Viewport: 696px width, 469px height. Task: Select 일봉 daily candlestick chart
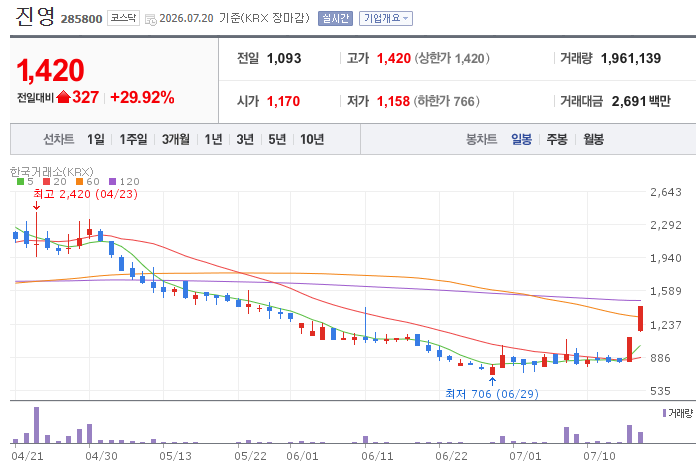point(521,139)
